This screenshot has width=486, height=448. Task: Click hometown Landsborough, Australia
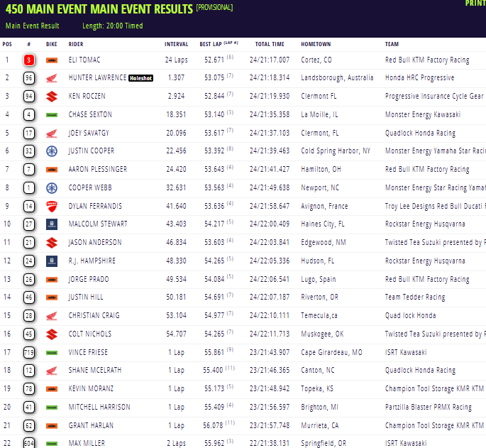pos(337,77)
